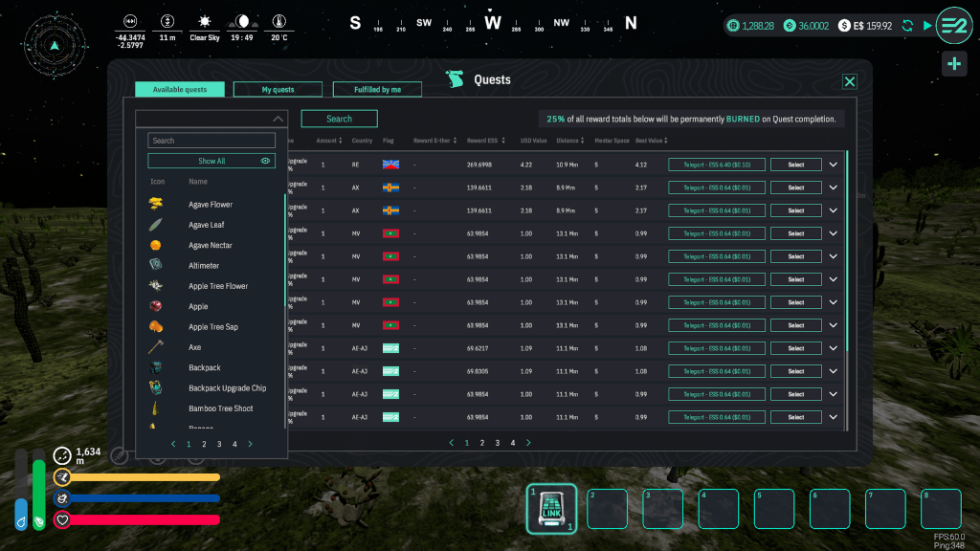Click Select for 69.6217 reward quest
The image size is (980, 551).
pyautogui.click(x=795, y=348)
